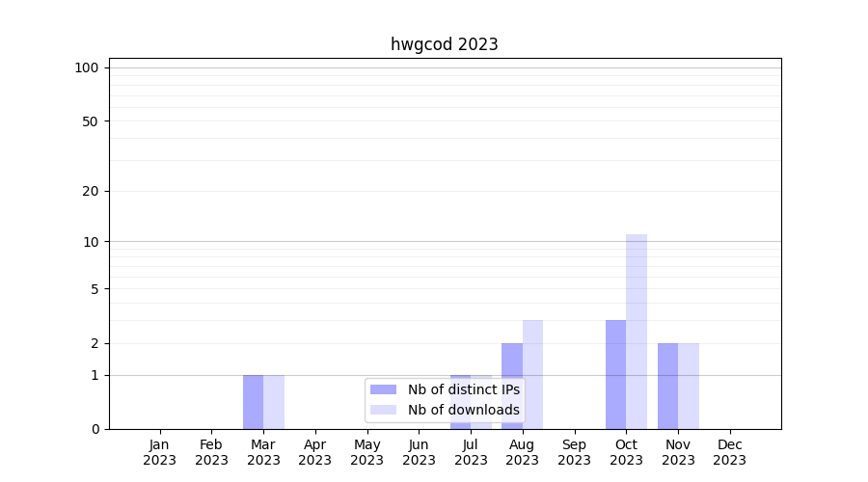868x482 pixels.
Task: Click the Sep 2023 x-axis label
Action: click(574, 452)
